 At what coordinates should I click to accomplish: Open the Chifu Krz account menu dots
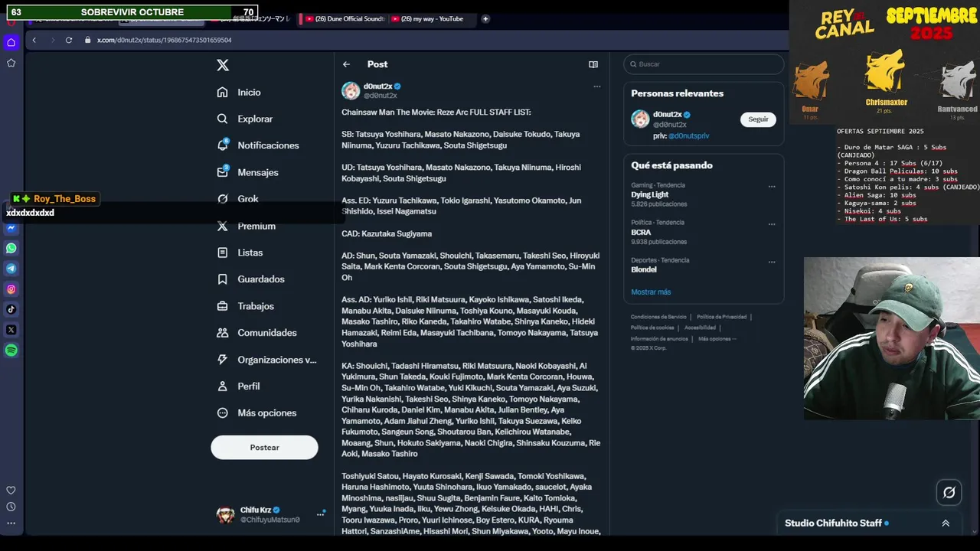tap(320, 514)
